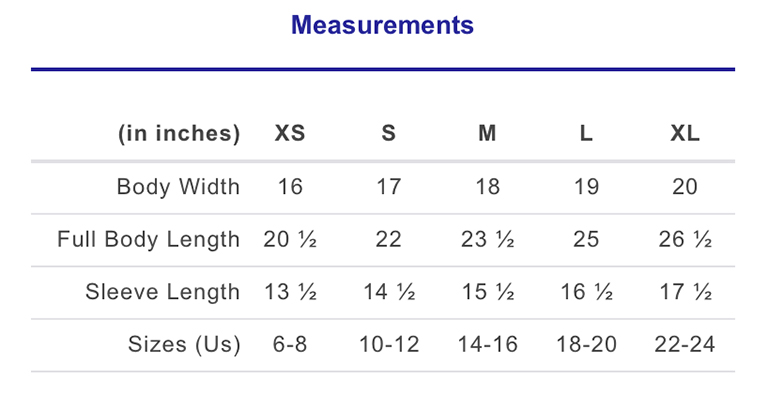The height and width of the screenshot is (394, 768).
Task: Click the (in inches) header cell
Action: (179, 133)
